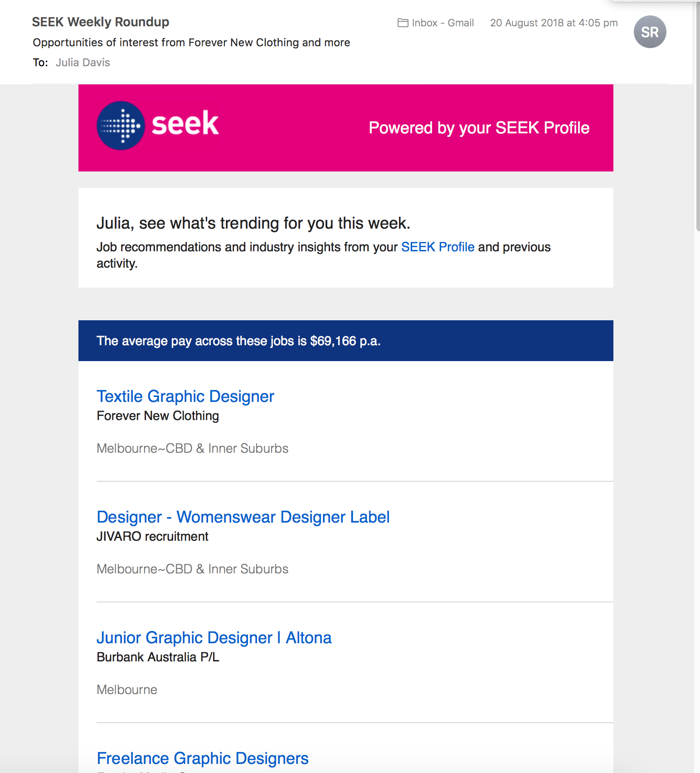The image size is (700, 773).
Task: Click the average pay blue banner
Action: 346,341
